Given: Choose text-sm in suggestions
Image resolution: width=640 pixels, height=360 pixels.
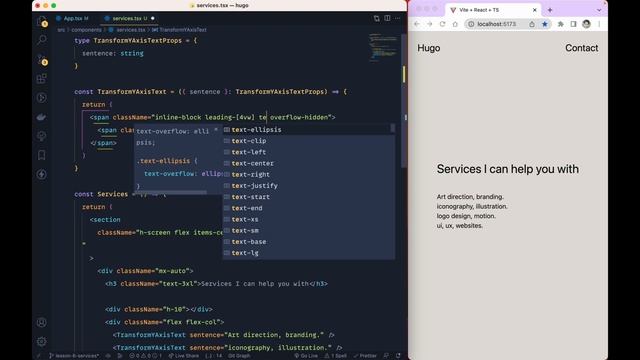Looking at the screenshot, I should (309, 231).
